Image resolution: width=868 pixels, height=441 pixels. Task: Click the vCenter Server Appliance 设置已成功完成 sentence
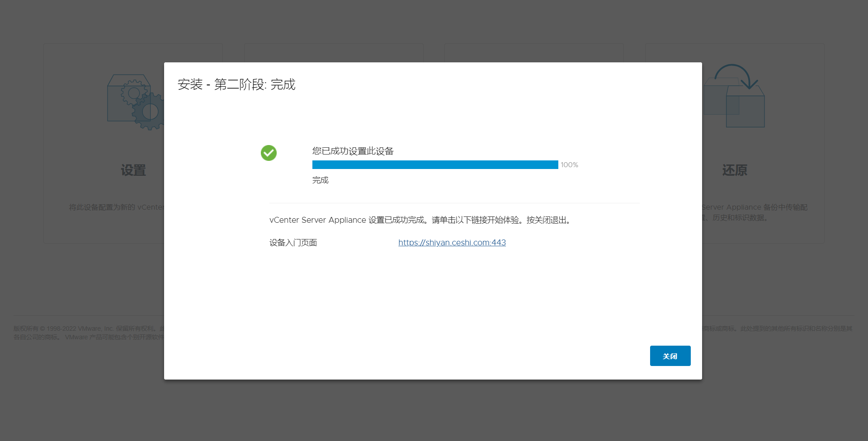[x=421, y=220]
